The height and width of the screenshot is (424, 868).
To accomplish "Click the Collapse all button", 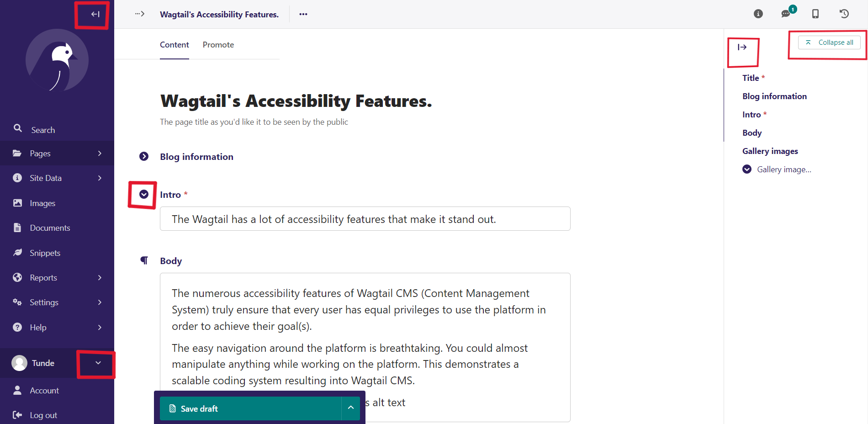I will [x=829, y=42].
